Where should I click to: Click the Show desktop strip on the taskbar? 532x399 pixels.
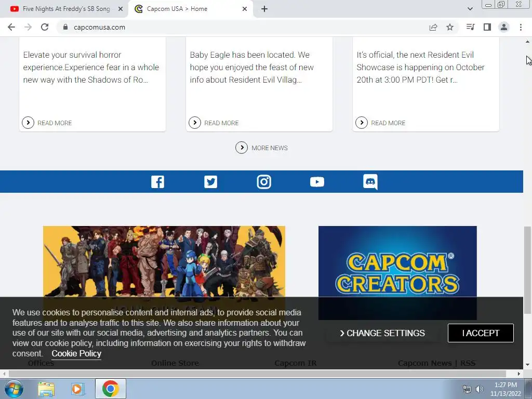pyautogui.click(x=528, y=389)
